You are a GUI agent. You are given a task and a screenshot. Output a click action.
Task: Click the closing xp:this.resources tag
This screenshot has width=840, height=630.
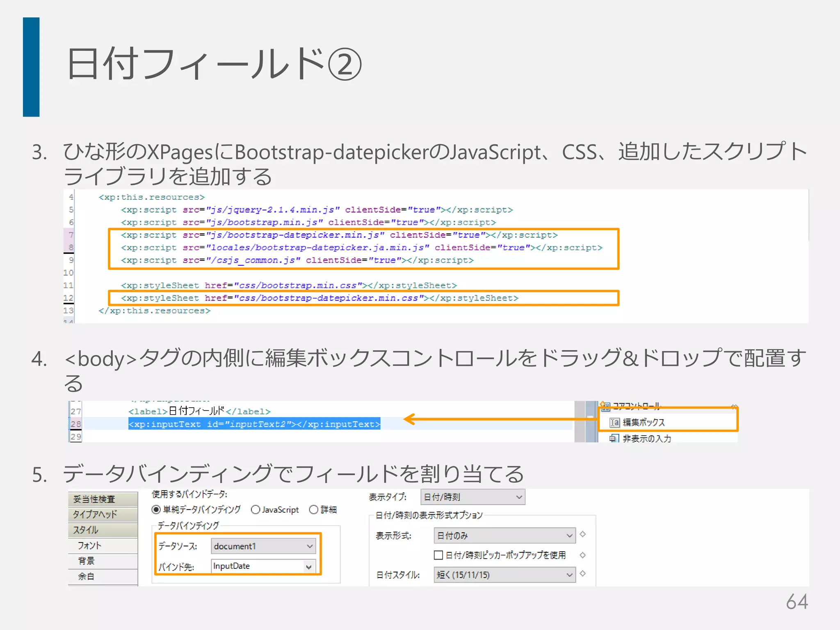point(154,311)
